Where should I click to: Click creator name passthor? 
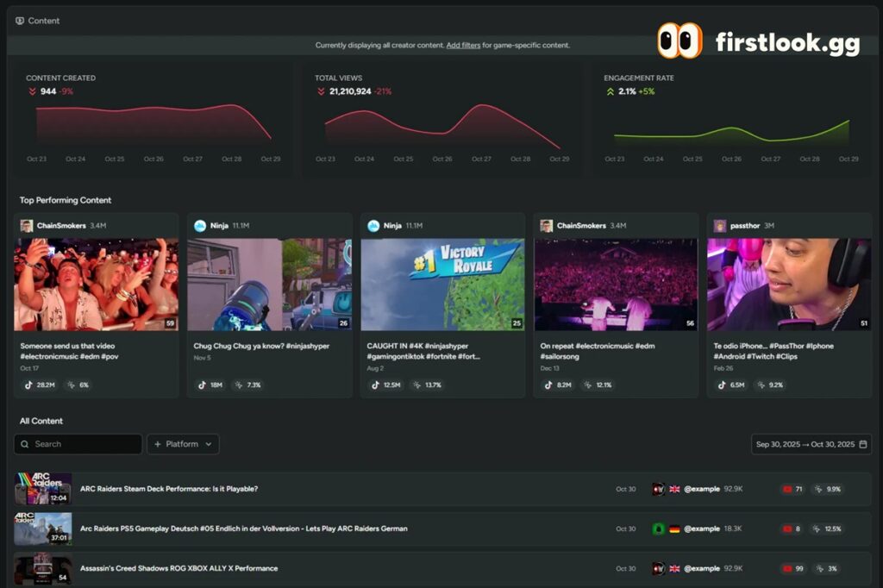(745, 226)
